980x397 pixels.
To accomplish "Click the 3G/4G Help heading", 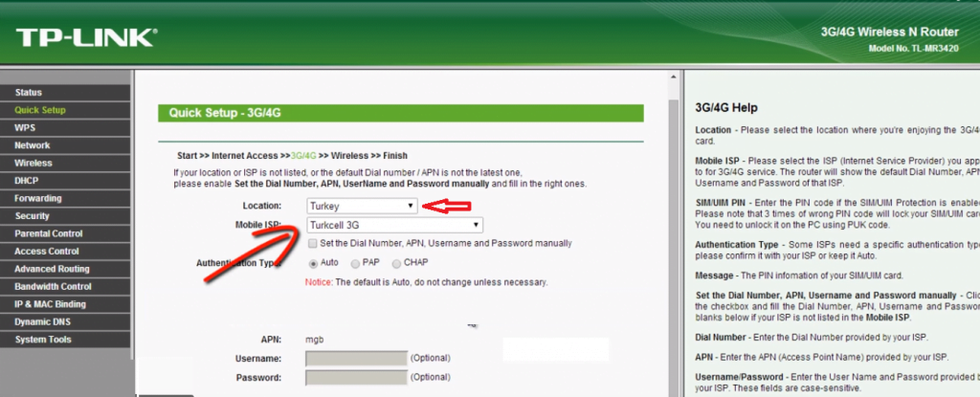I will pyautogui.click(x=726, y=107).
